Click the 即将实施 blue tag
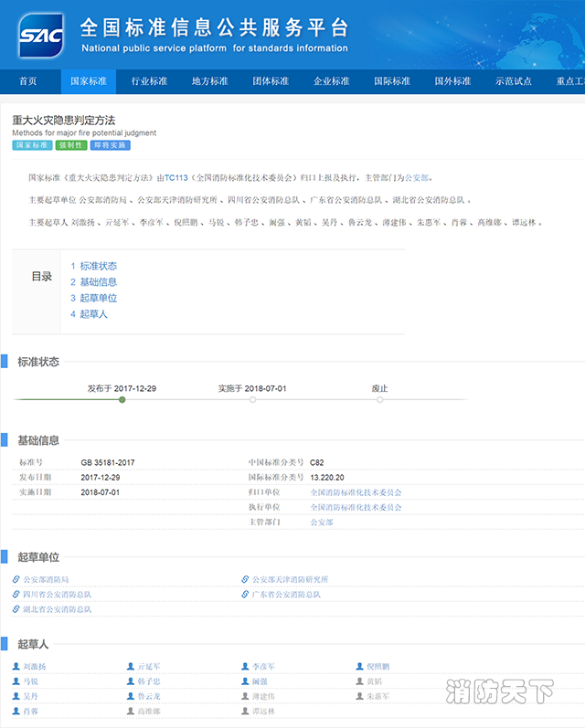 tap(110, 145)
